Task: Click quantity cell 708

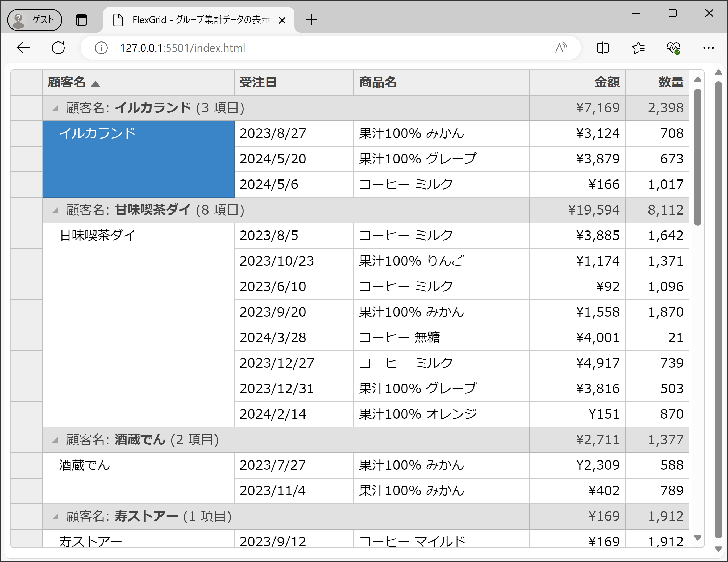Action: pyautogui.click(x=657, y=133)
